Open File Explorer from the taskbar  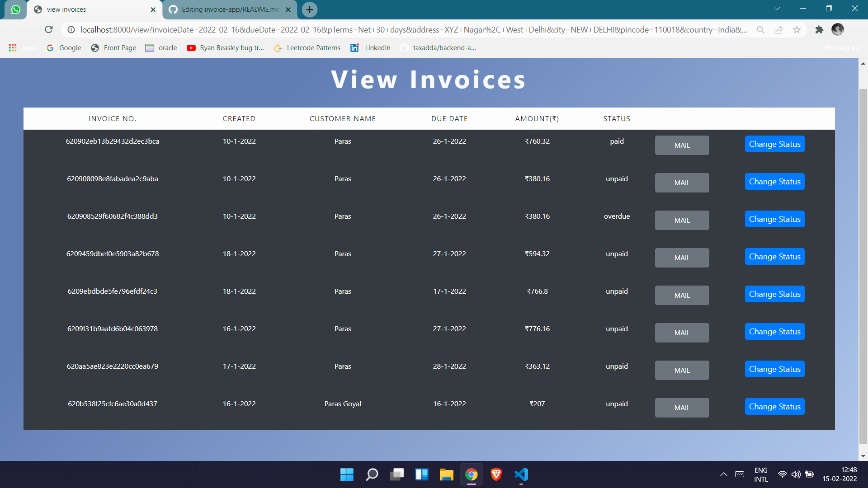coord(446,474)
